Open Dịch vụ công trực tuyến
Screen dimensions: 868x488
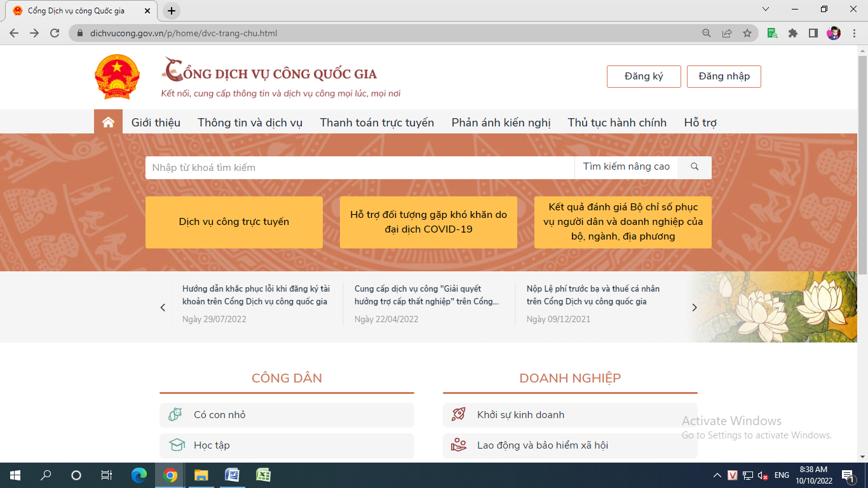click(x=234, y=222)
